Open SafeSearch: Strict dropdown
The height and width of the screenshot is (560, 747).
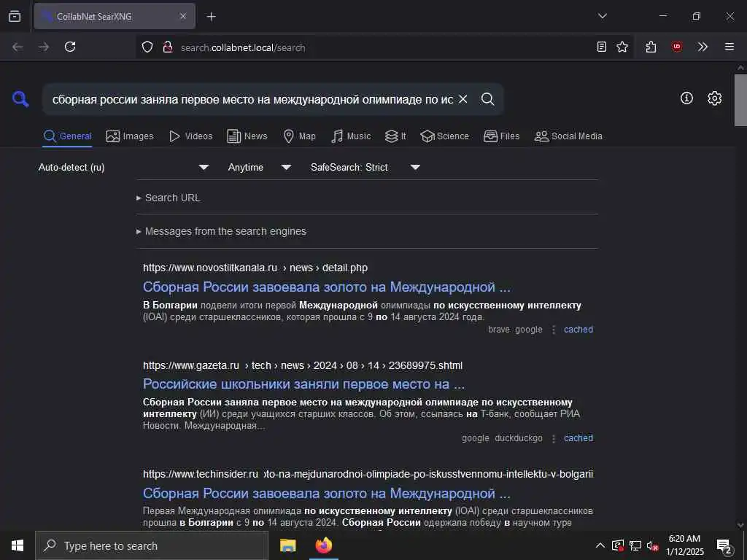pos(365,167)
